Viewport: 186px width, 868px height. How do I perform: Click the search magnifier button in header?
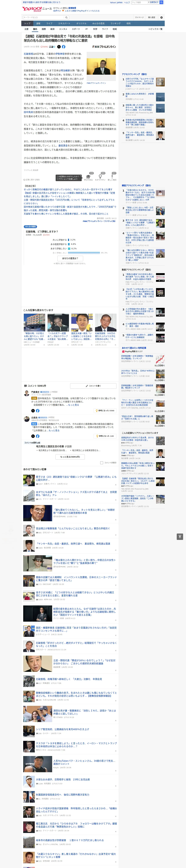[66, 17]
